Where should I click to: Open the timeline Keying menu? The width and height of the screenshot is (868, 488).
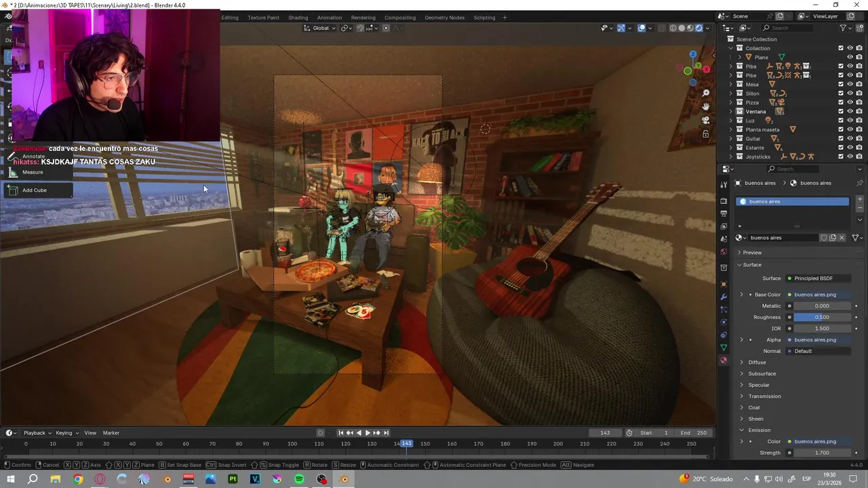tap(66, 433)
